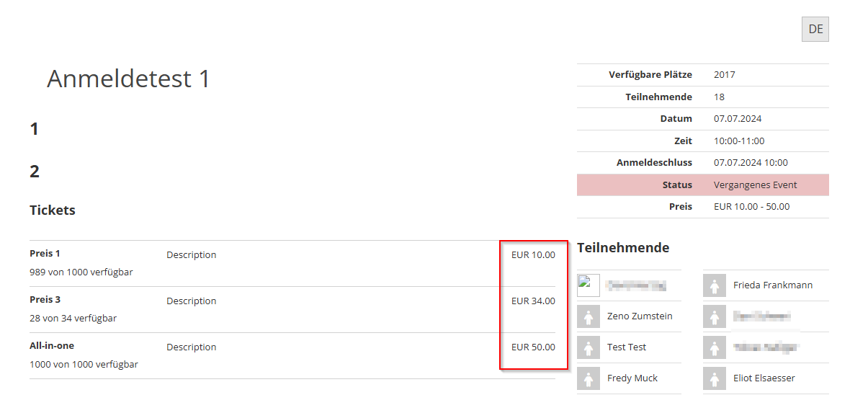Click the EUR 50.00 ticket price
Viewport: 868px width, 395px height.
coord(533,347)
